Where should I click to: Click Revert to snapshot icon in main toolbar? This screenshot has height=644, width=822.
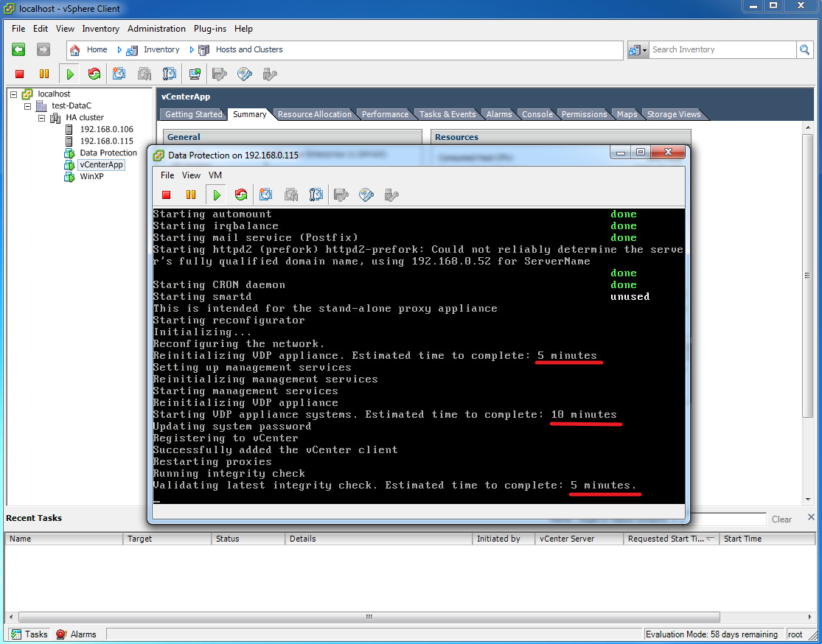coord(144,74)
